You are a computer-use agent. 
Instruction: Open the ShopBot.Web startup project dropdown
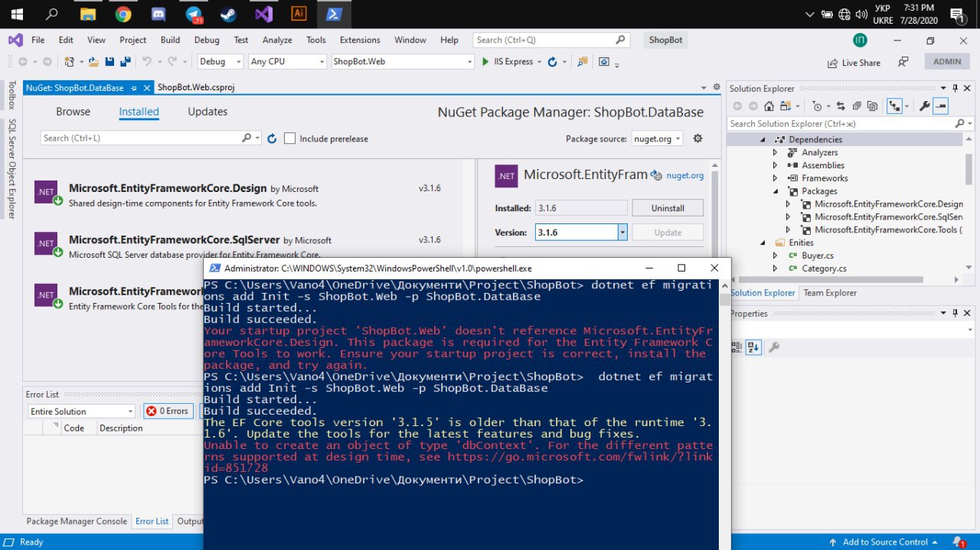tap(403, 61)
